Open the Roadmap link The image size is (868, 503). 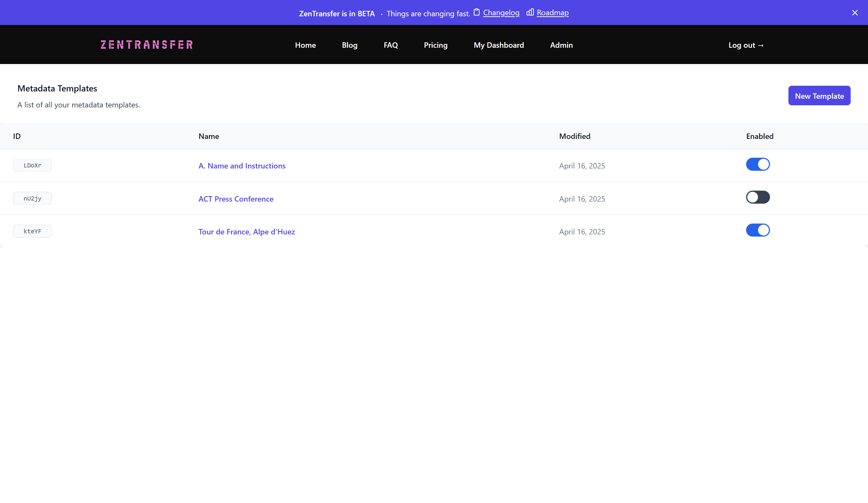553,13
